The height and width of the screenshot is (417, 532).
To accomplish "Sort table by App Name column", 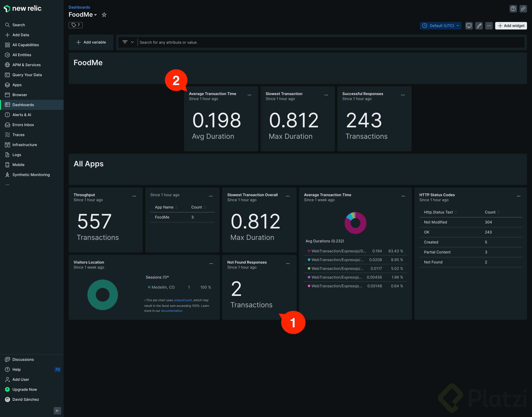I will tap(166, 207).
